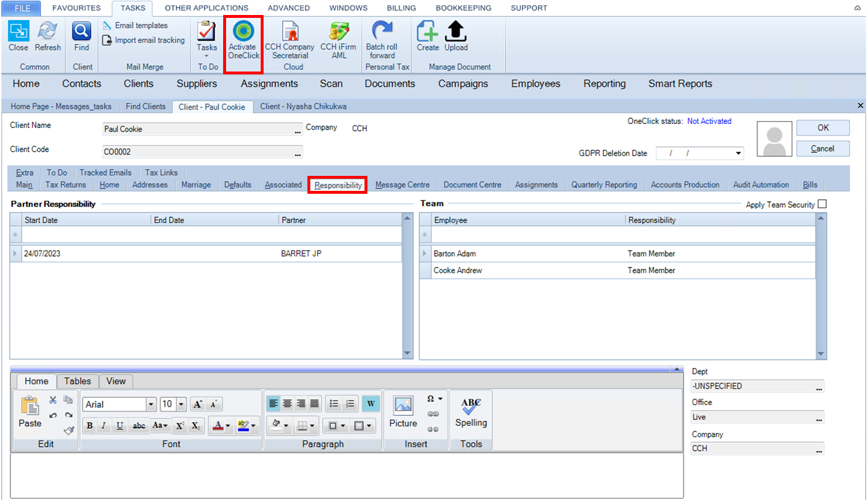The height and width of the screenshot is (500, 868).
Task: Click the Client Name input field
Action: pos(202,129)
